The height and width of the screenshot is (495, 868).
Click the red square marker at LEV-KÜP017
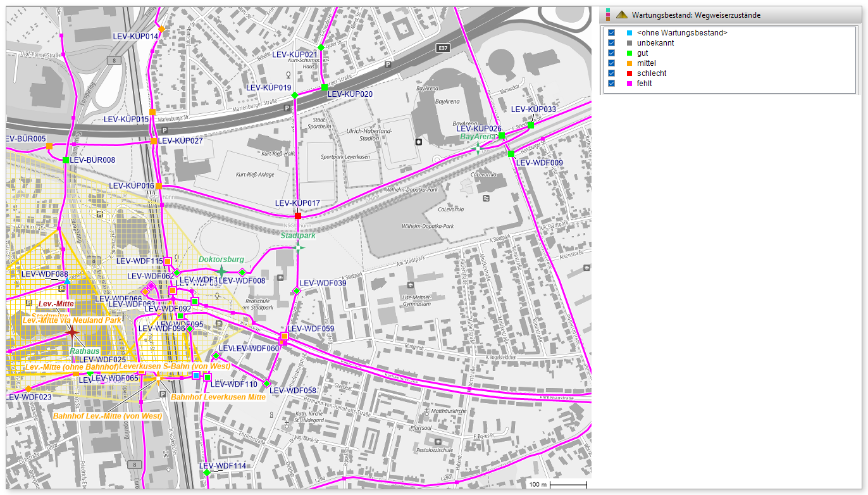(298, 216)
